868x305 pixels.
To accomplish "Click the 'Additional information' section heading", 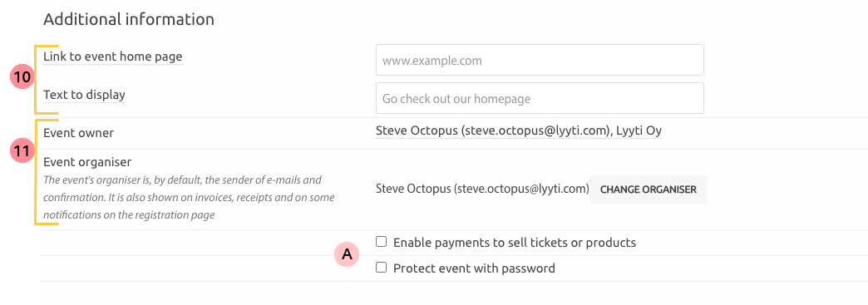I will pos(128,19).
